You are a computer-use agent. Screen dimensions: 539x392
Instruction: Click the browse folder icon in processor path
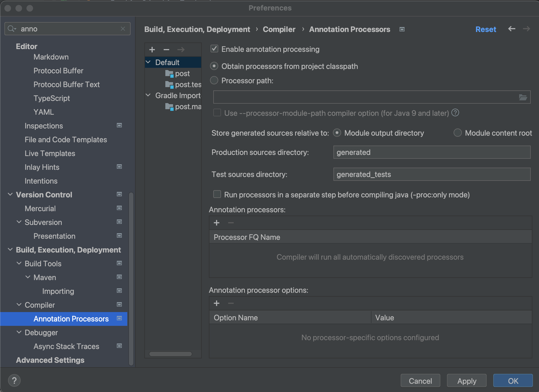523,97
